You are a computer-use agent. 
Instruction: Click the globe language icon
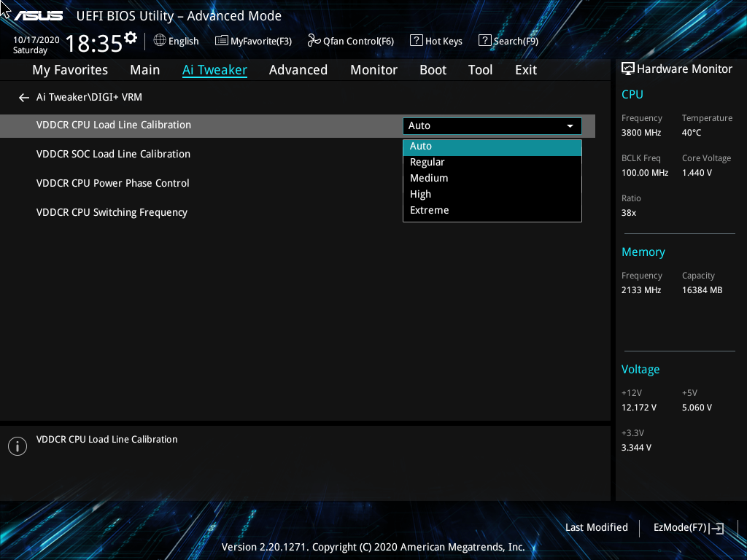tap(160, 41)
